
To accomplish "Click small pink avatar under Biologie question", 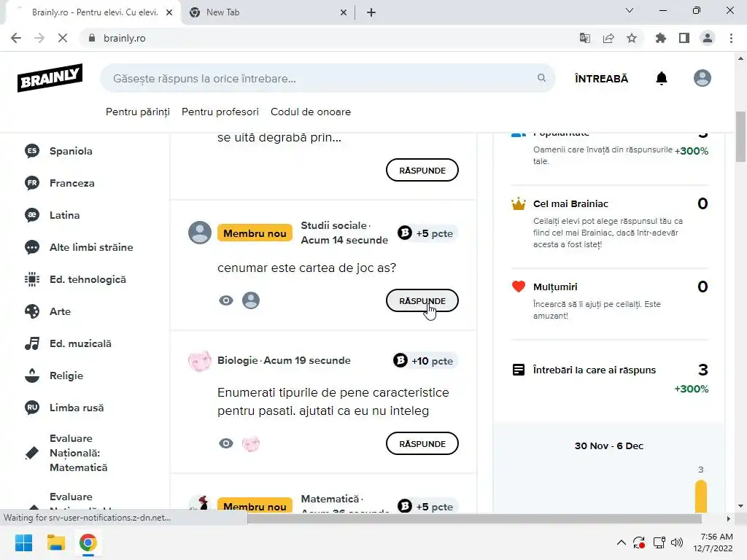I will tap(251, 443).
